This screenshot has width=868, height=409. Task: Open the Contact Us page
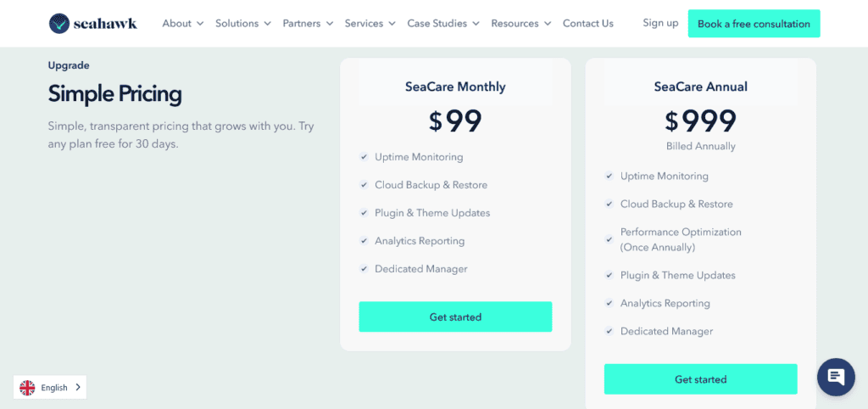click(x=587, y=24)
